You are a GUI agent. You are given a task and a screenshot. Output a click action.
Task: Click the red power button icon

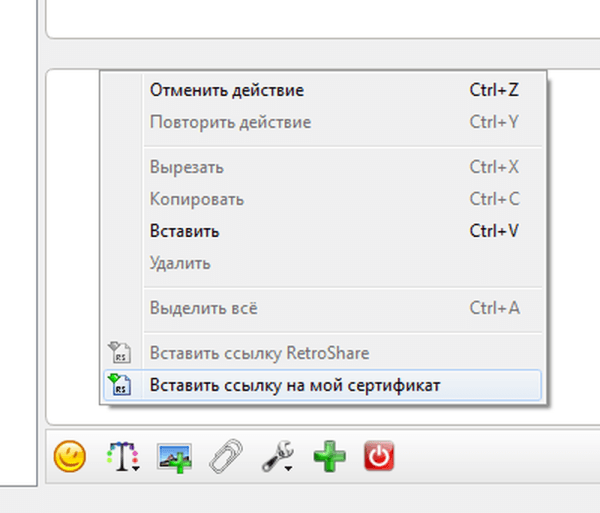click(x=379, y=457)
